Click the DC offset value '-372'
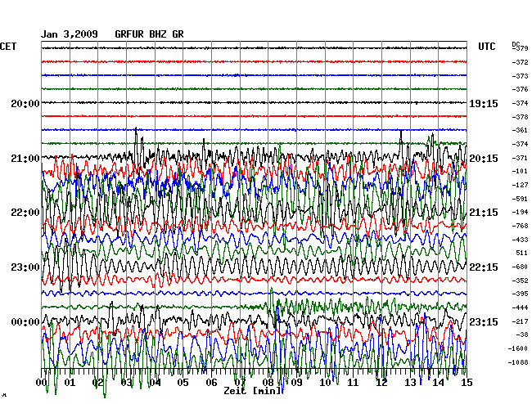 (520, 62)
